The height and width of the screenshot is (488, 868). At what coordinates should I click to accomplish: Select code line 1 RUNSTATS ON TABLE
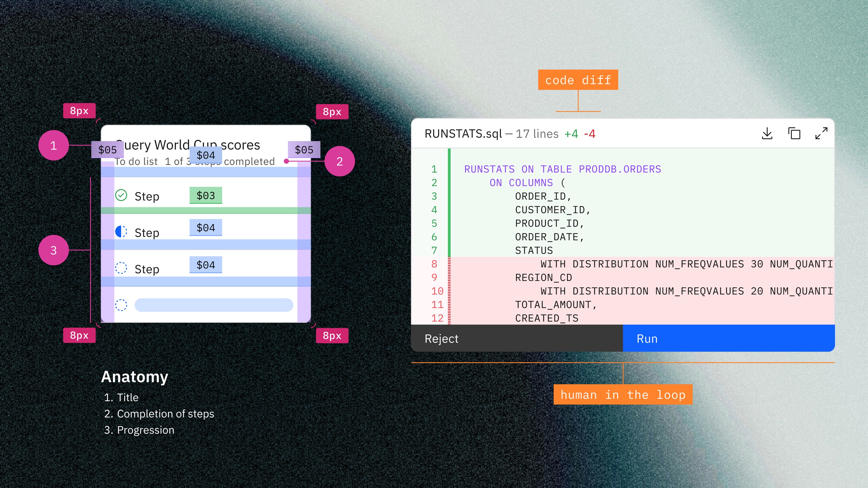click(x=563, y=169)
